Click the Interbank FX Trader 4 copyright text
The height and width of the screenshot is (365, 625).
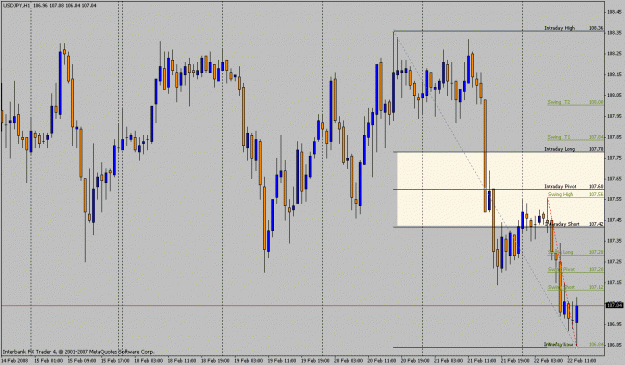(79, 352)
